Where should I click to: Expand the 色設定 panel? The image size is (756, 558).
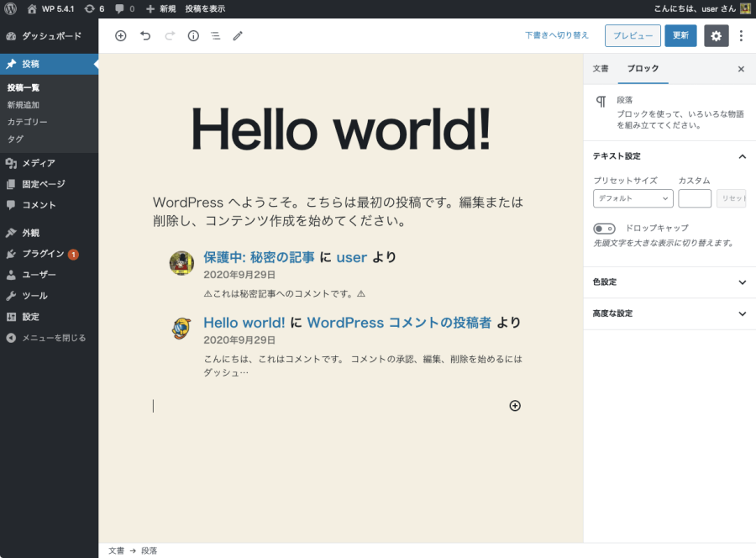coord(669,282)
